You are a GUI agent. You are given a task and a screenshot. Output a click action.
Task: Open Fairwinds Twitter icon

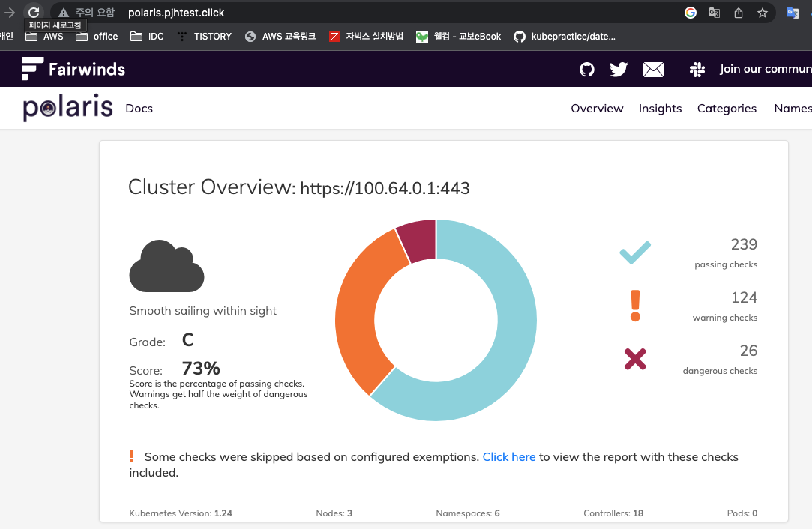point(619,70)
